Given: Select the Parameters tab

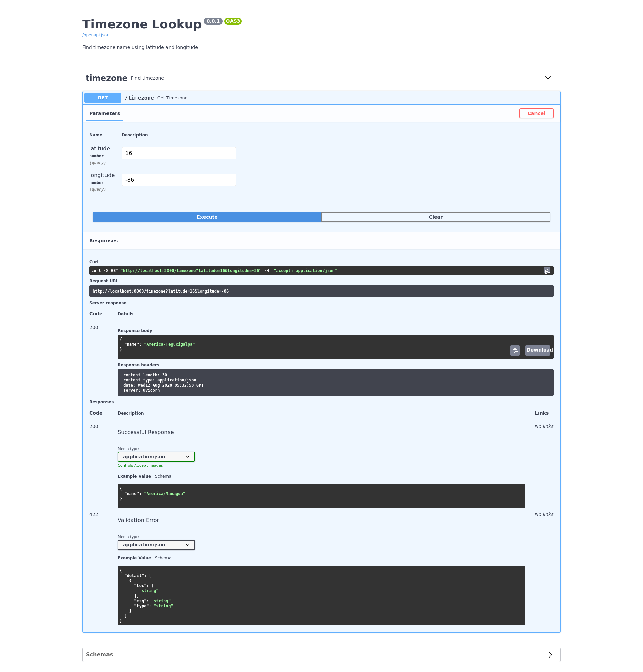Looking at the screenshot, I should click(104, 114).
